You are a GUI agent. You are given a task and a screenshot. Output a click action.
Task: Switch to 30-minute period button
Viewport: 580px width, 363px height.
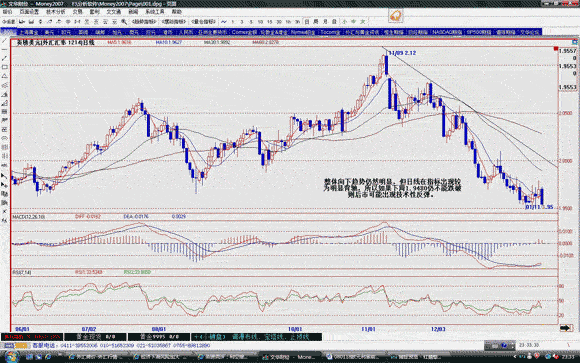279,22
